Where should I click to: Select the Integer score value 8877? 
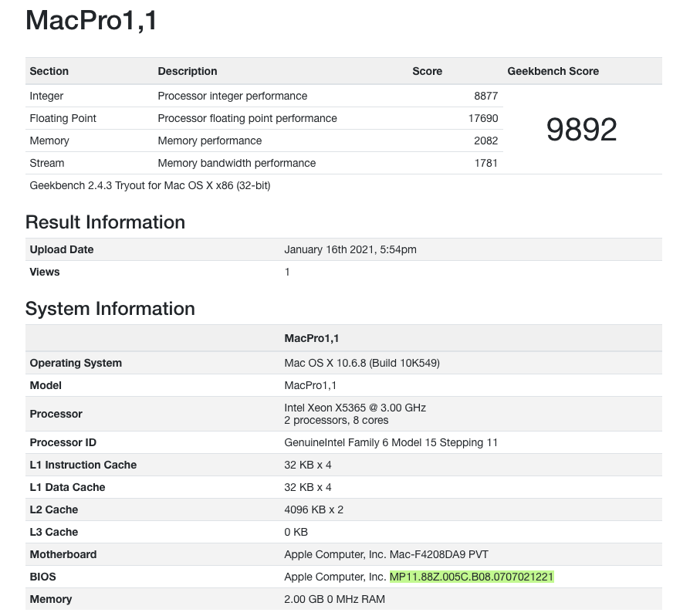click(485, 96)
